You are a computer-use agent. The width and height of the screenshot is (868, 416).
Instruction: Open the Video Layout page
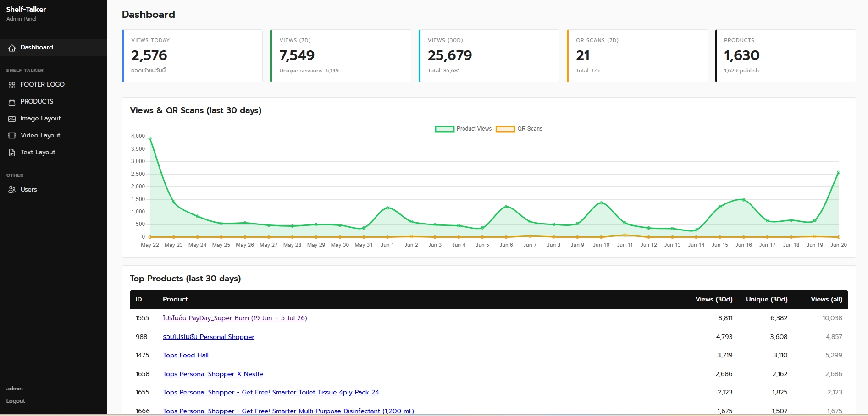pyautogui.click(x=54, y=136)
